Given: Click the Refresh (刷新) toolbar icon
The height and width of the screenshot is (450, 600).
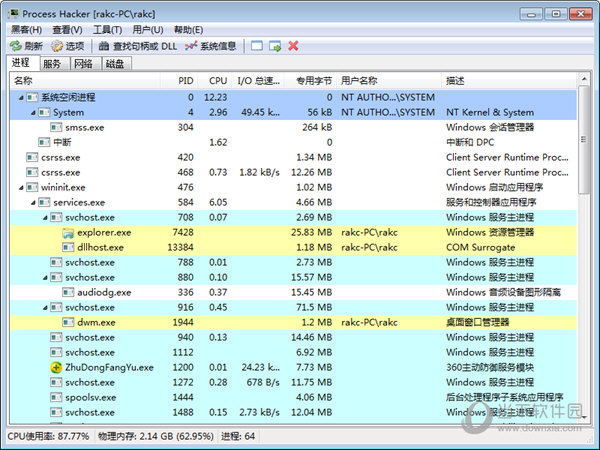Looking at the screenshot, I should (16, 46).
